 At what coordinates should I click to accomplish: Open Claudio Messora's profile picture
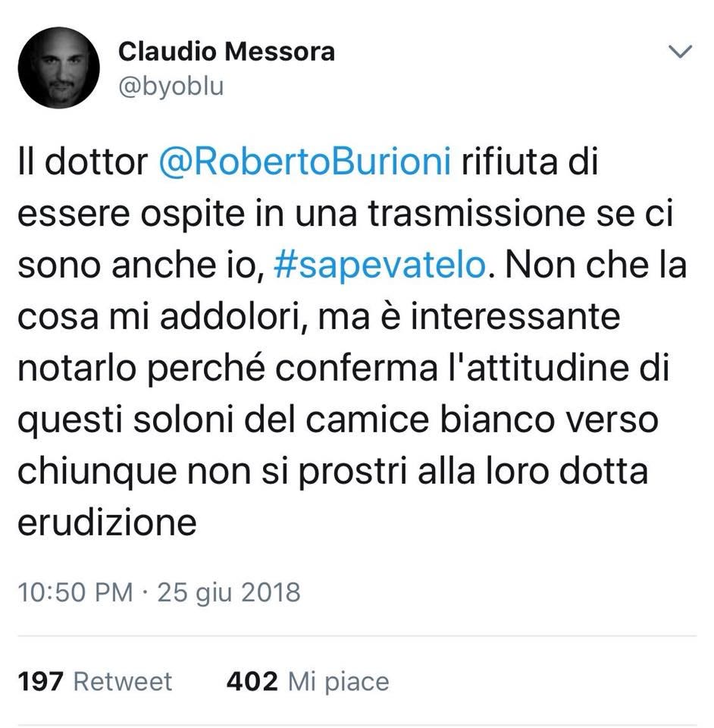(x=58, y=67)
